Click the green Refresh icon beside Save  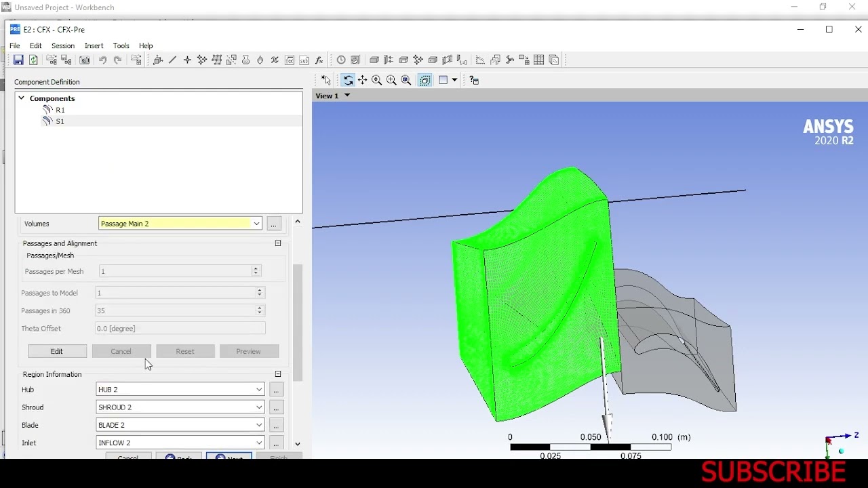33,60
